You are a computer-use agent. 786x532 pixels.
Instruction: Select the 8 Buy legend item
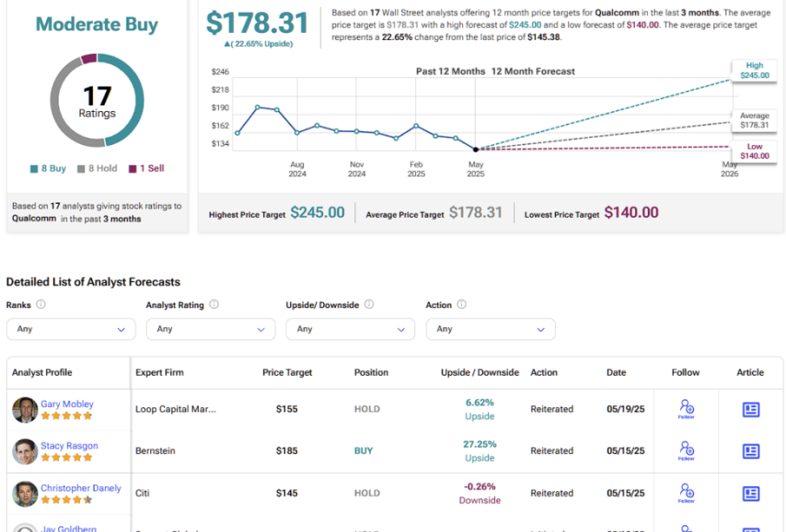(x=48, y=168)
